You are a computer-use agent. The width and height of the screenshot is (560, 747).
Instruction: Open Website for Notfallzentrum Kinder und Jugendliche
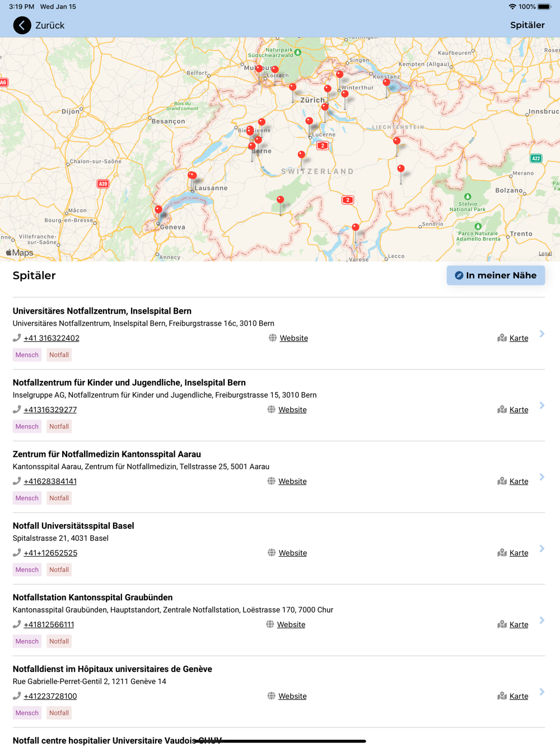292,410
